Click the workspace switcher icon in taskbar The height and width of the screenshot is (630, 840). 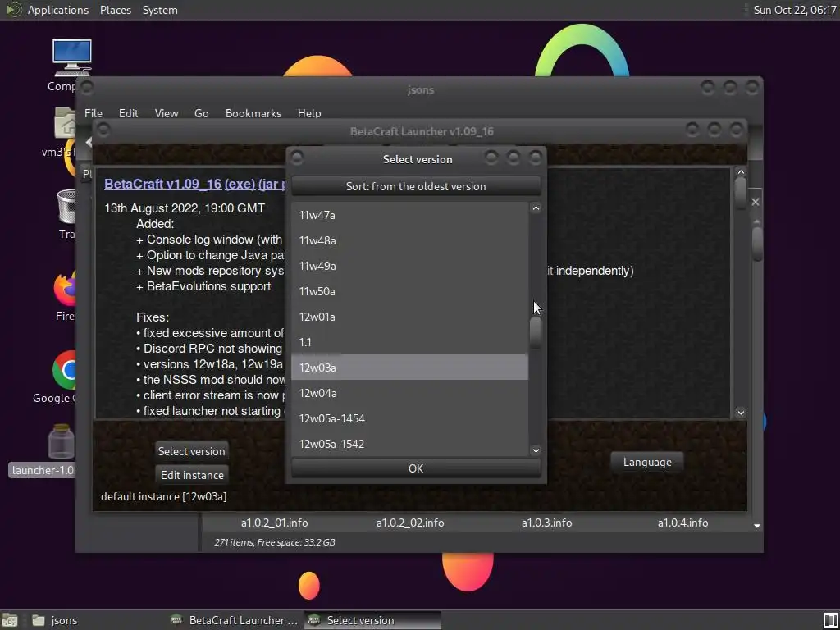[x=831, y=620]
